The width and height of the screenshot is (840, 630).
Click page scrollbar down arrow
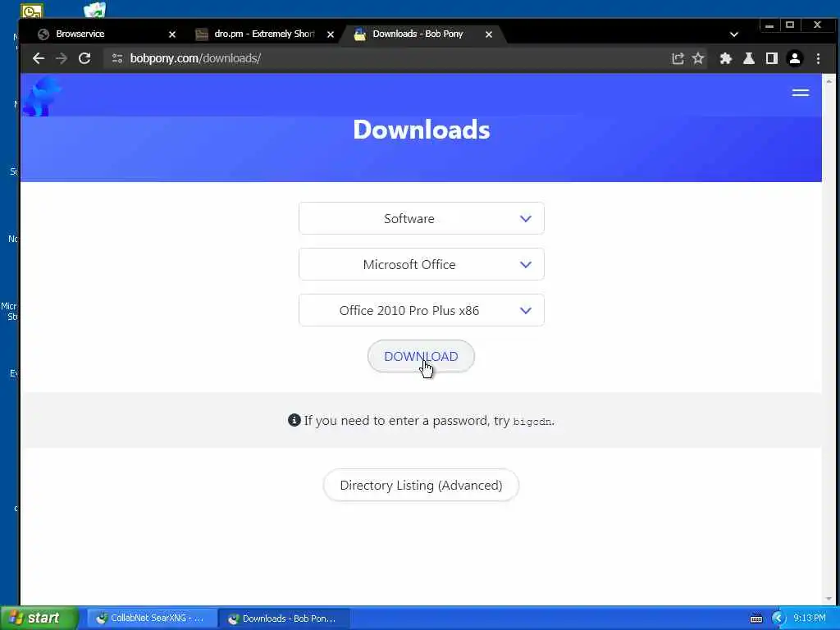tap(829, 599)
